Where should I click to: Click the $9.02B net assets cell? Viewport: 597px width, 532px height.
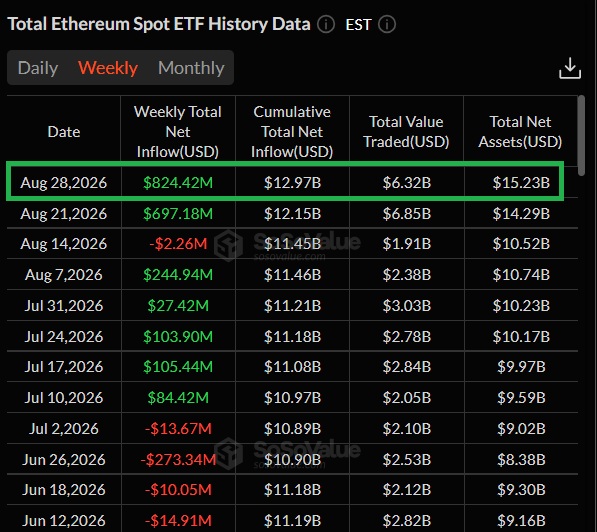pyautogui.click(x=521, y=429)
